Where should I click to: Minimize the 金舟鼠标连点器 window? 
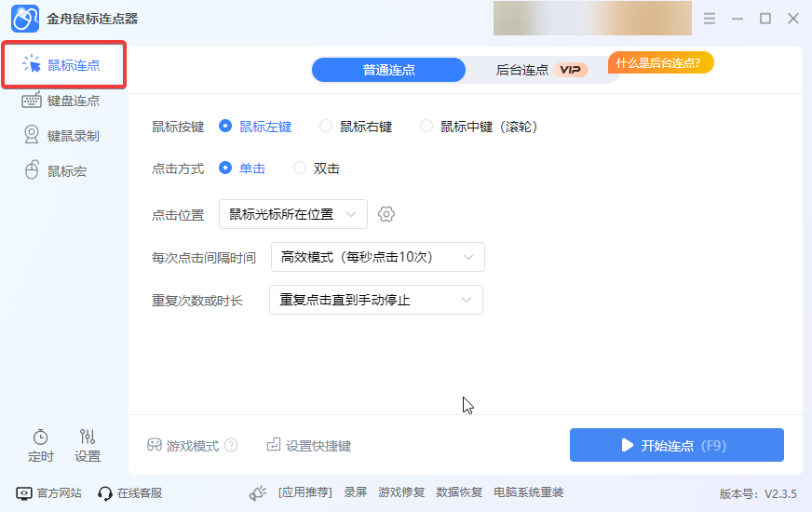pyautogui.click(x=738, y=19)
